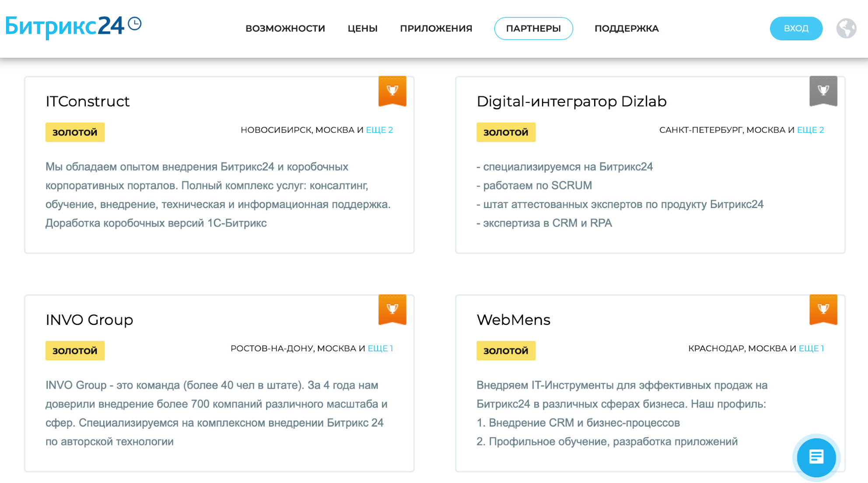The height and width of the screenshot is (483, 868).
Task: Click line '- штат аттестованных экспертов'
Action: point(620,204)
